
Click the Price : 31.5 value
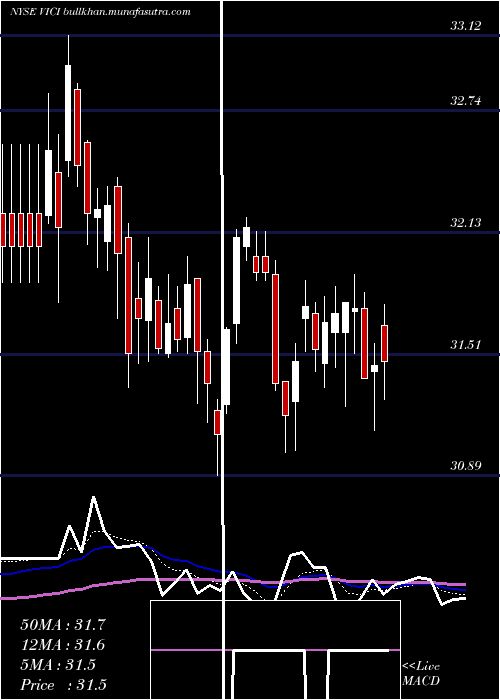(63, 685)
